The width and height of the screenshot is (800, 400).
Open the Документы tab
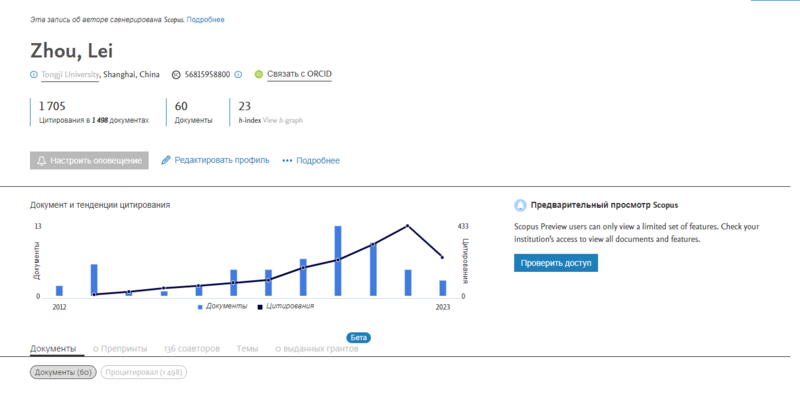(53, 348)
